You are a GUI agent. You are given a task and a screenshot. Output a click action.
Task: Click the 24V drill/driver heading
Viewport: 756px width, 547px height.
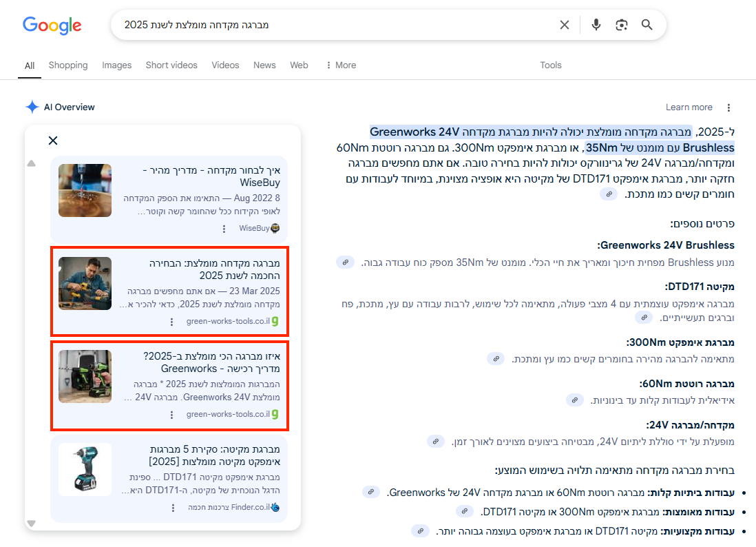(x=691, y=425)
